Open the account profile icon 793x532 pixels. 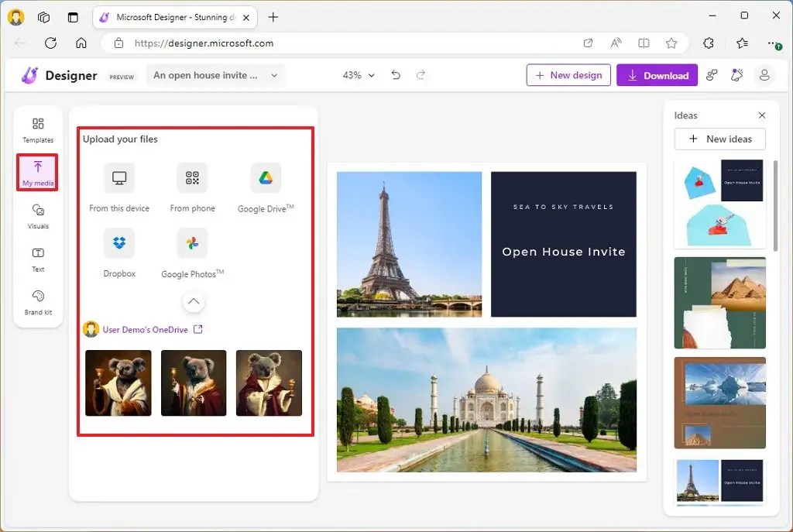click(765, 75)
